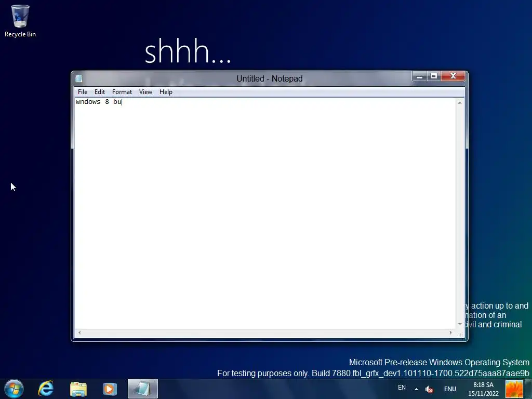Click the Show desktop button strip

point(528,389)
